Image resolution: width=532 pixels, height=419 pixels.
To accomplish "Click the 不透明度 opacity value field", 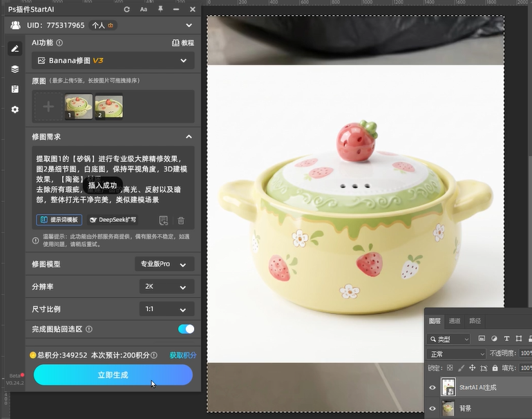I will (x=526, y=353).
